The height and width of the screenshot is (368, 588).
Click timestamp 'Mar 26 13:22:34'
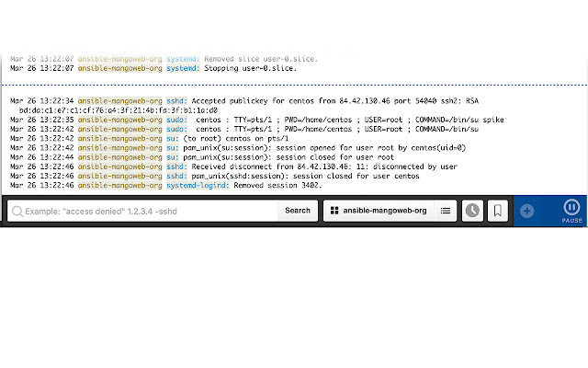(42, 101)
